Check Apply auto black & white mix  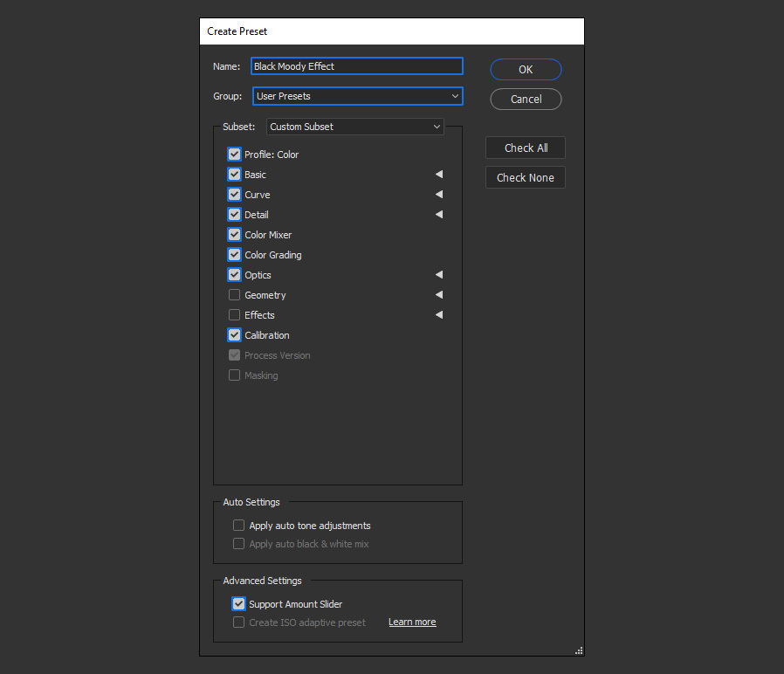tap(238, 544)
